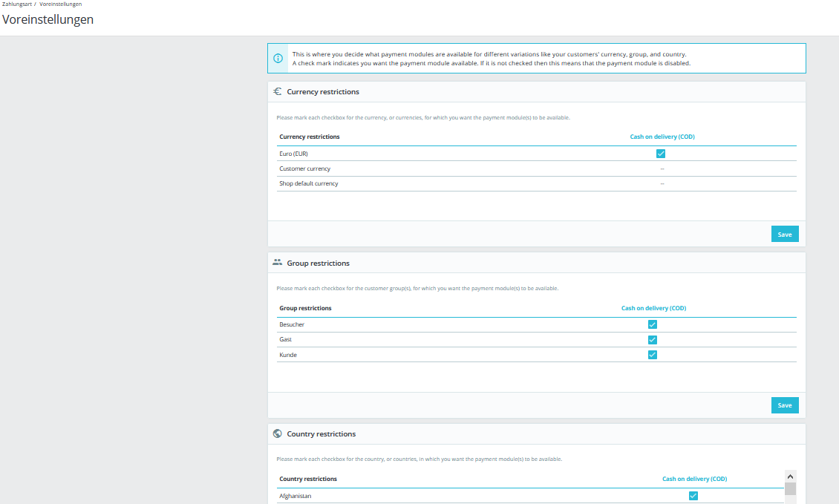Click the Group restrictions column header
This screenshot has height=504, width=839.
(x=305, y=308)
